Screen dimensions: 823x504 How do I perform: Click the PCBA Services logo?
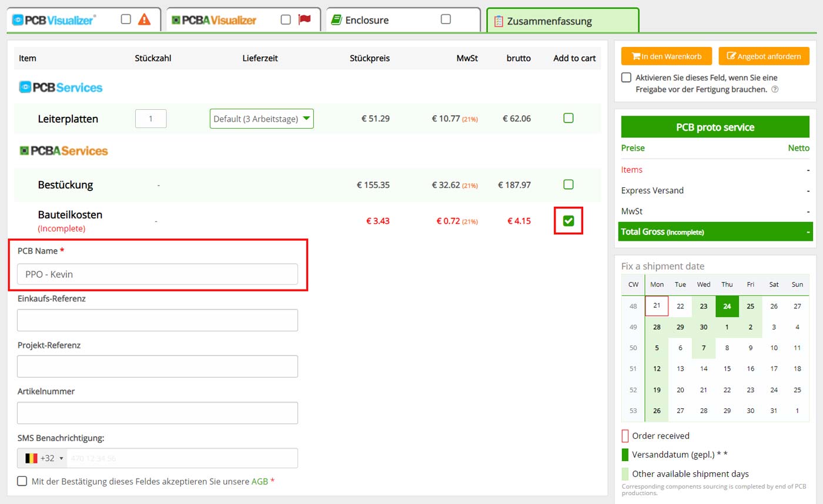[63, 151]
